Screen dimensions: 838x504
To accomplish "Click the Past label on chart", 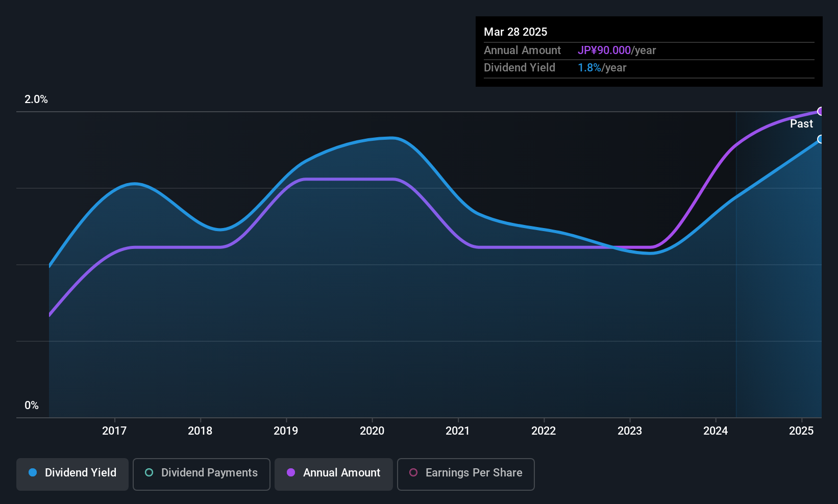I will click(801, 124).
